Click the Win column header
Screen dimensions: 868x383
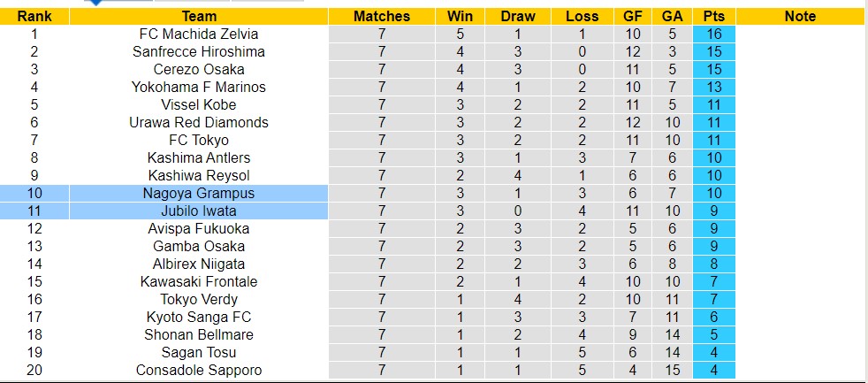[460, 16]
